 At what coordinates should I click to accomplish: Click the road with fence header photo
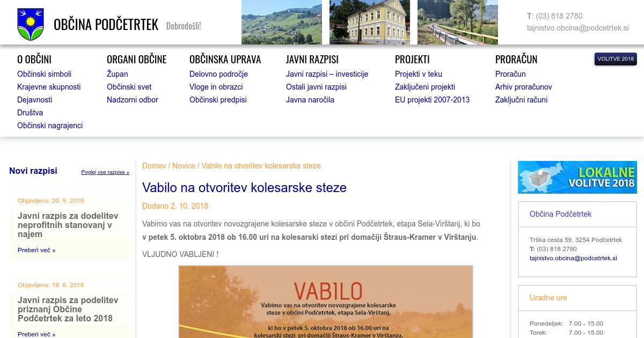coord(457,22)
